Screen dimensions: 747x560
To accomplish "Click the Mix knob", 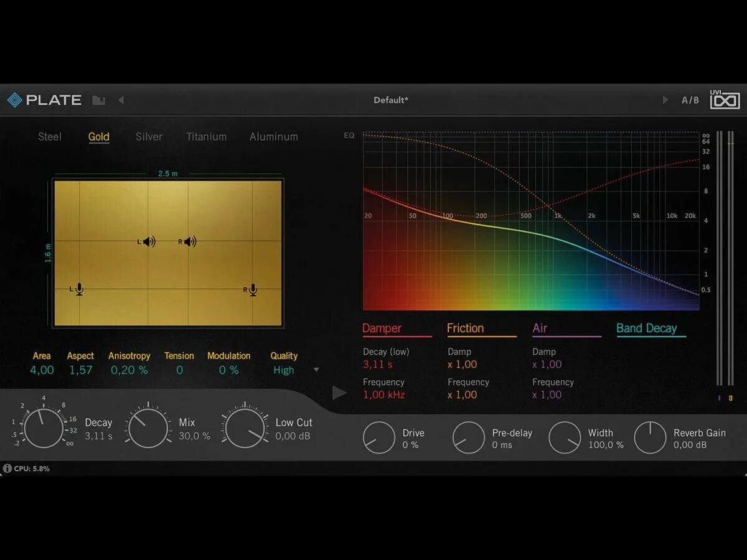I will (148, 427).
